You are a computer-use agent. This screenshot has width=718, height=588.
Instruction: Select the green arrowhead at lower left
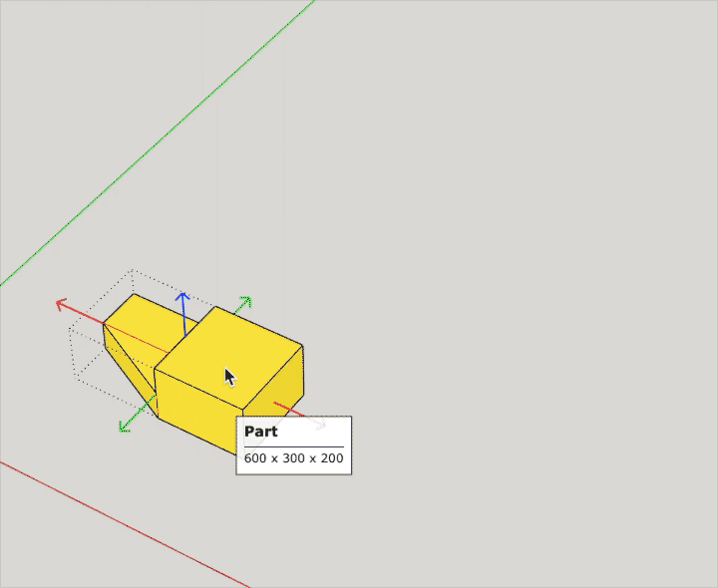pyautogui.click(x=125, y=426)
